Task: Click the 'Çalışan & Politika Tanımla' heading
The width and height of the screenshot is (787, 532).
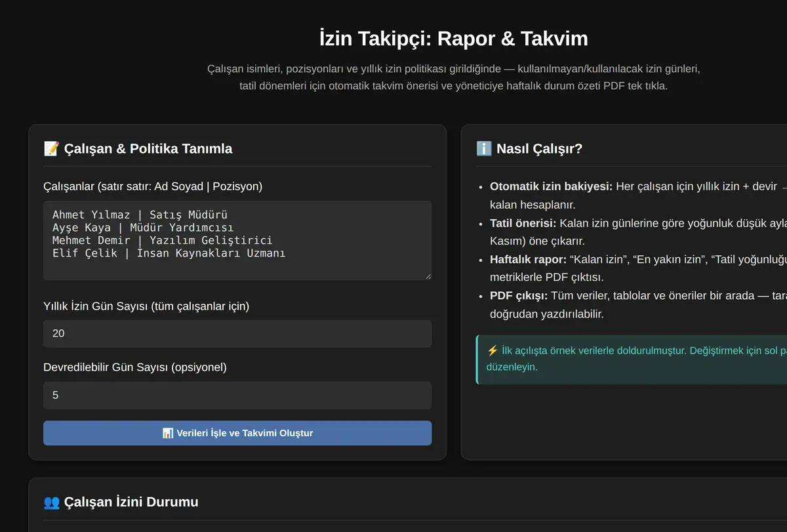Action: coord(148,149)
